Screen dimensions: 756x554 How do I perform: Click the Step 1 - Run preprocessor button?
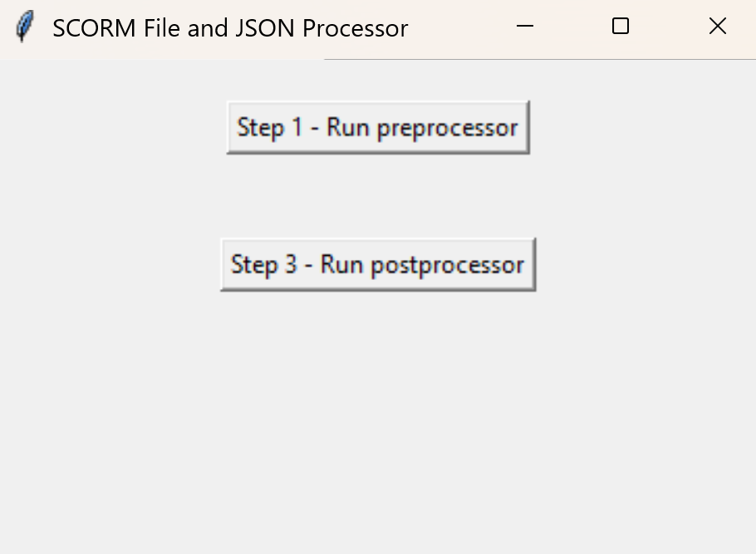(378, 127)
